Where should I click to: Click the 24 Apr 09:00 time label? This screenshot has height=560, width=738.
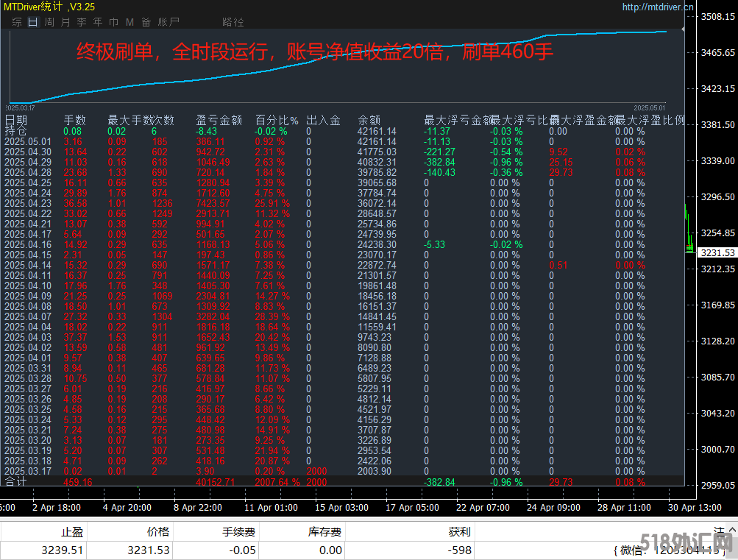tap(553, 508)
